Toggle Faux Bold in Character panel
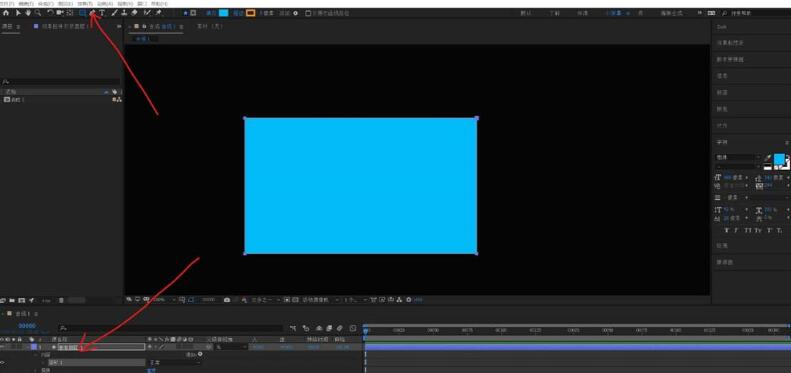 [726, 230]
